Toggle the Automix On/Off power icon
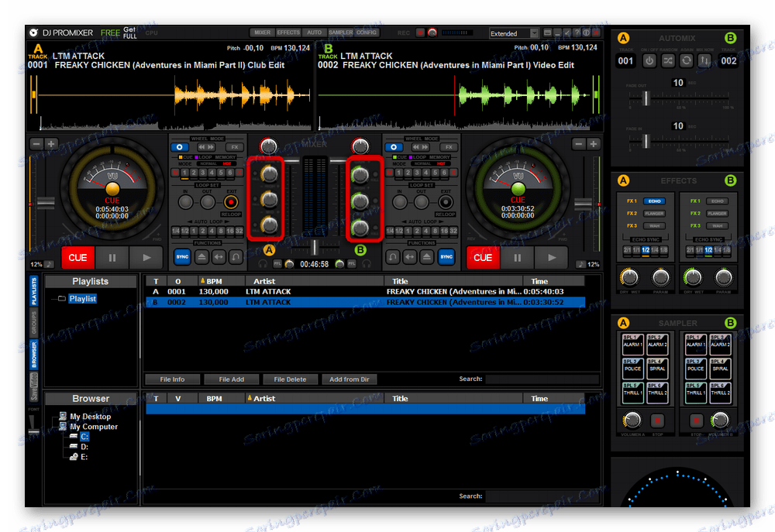775x532 pixels. [x=649, y=60]
